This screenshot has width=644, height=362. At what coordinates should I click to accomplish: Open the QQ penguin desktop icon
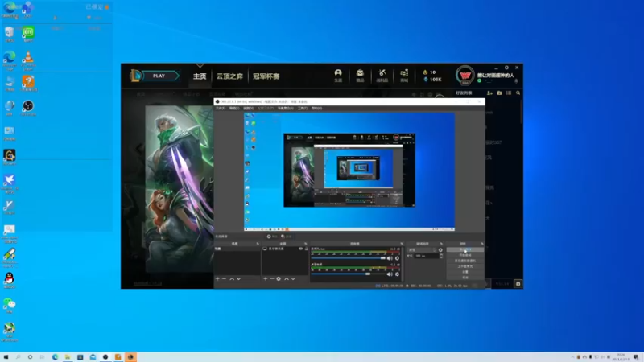click(9, 280)
